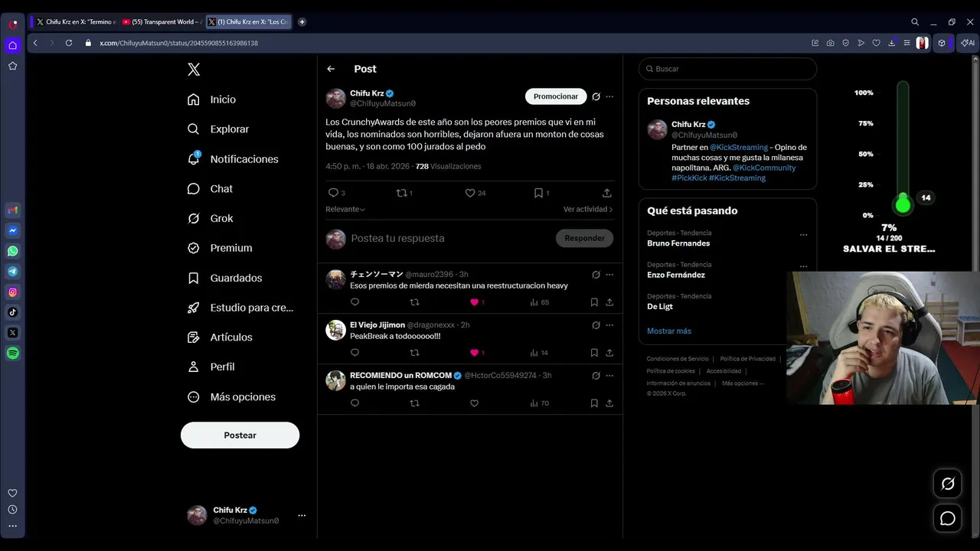Like RECOMIENDO un ROMCOM's reply
980x551 pixels.
(x=474, y=403)
